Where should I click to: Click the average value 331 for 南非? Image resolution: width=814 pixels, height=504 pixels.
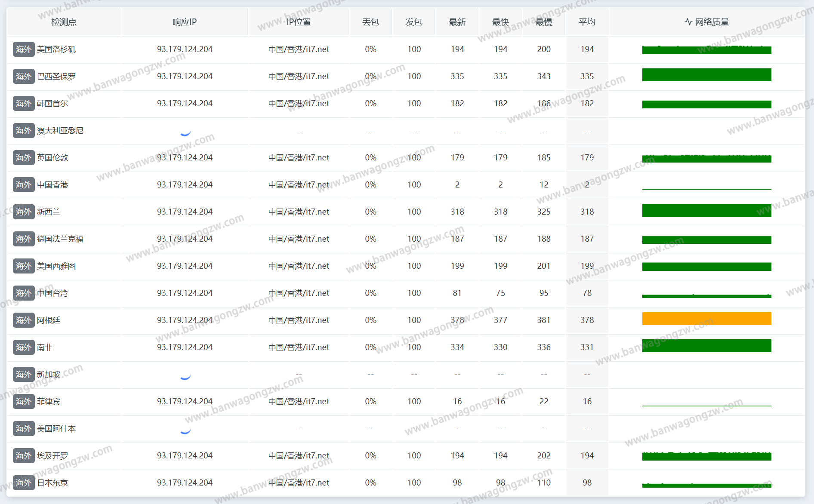point(587,347)
